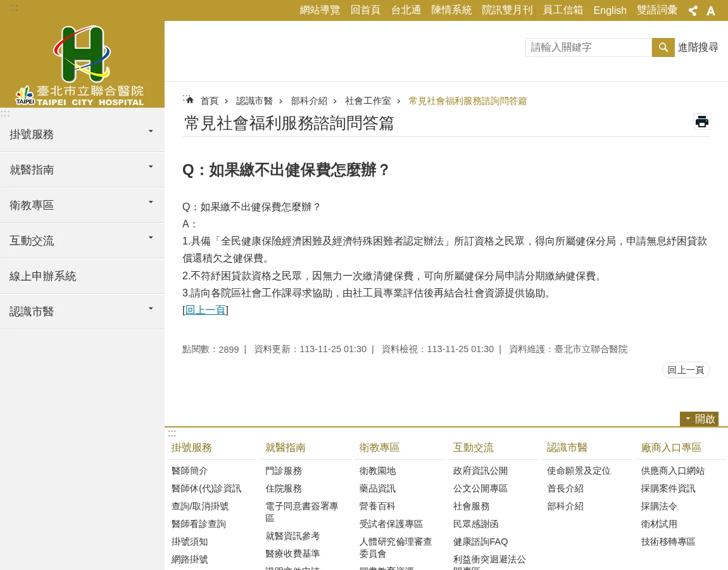Open footer 醫師休(代)診資訊 link
Screen dimensions: 728x570
[206, 489]
